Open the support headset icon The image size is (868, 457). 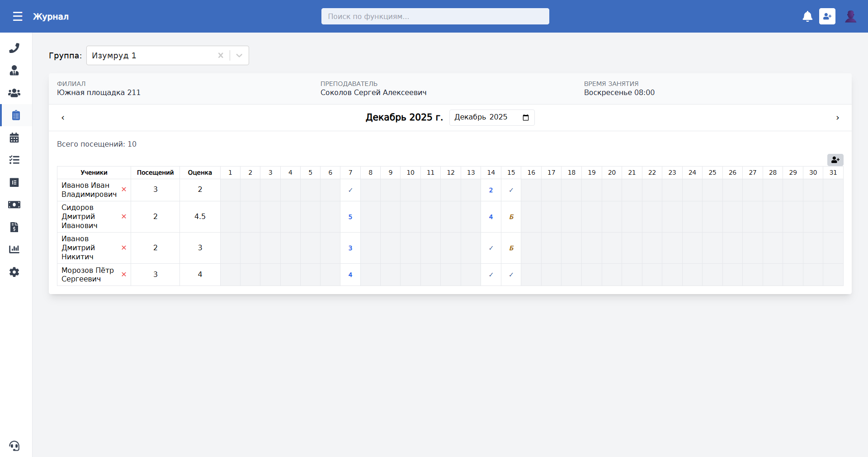pos(14,446)
